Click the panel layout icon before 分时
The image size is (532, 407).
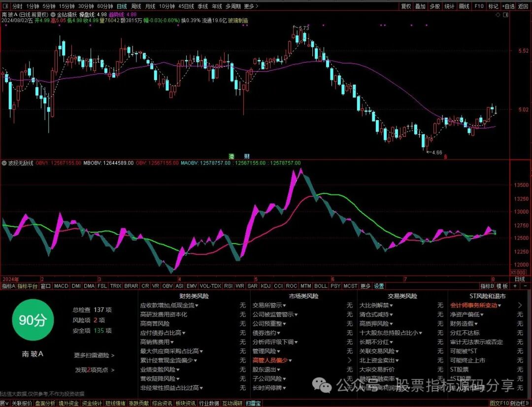6,6
